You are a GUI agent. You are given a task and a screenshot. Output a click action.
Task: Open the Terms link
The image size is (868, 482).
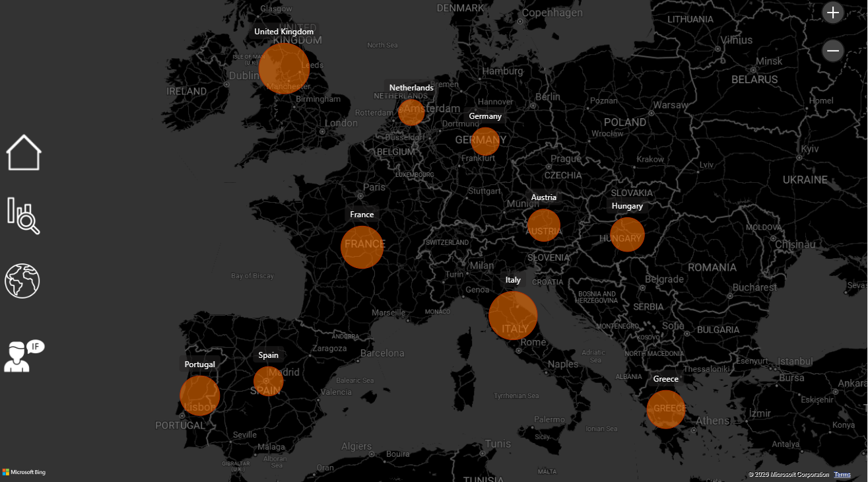(842, 475)
